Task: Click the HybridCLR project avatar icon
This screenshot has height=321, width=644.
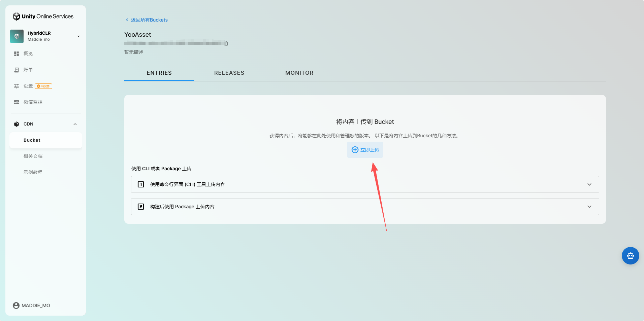Action: 17,36
